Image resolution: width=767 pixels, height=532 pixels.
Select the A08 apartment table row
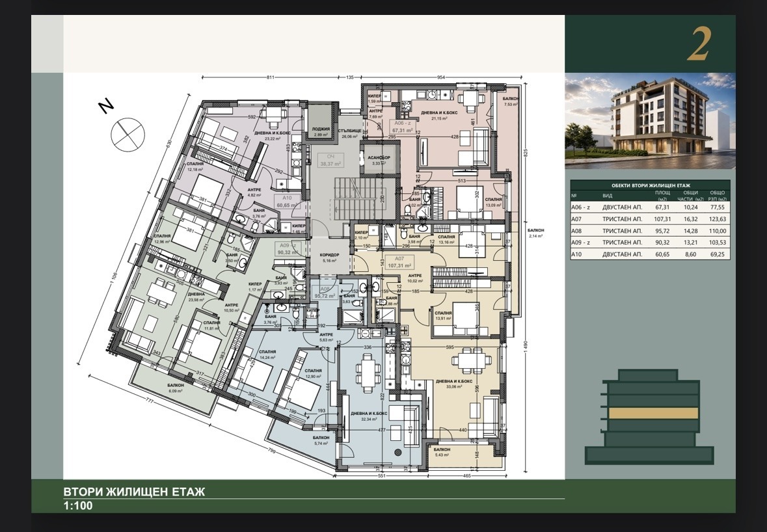[x=650, y=231]
